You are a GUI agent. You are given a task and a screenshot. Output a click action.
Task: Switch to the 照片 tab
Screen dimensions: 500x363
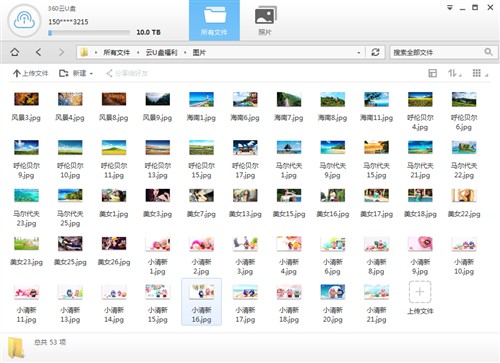[x=265, y=20]
